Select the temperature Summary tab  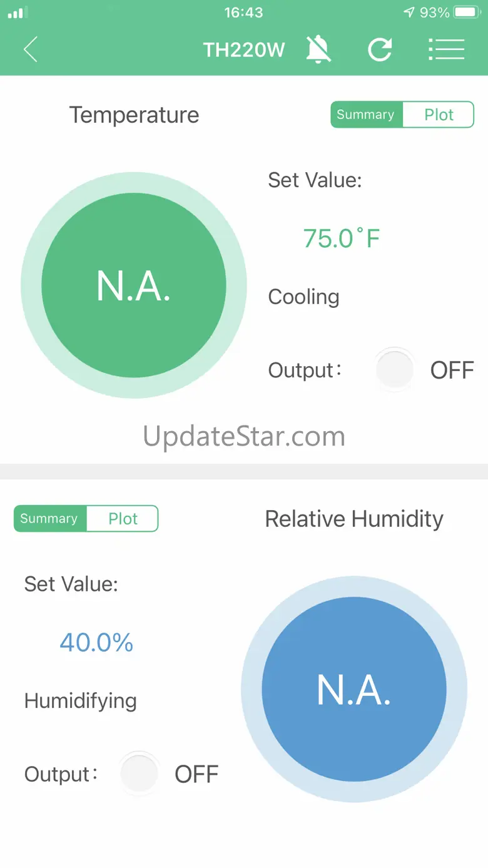coord(366,115)
